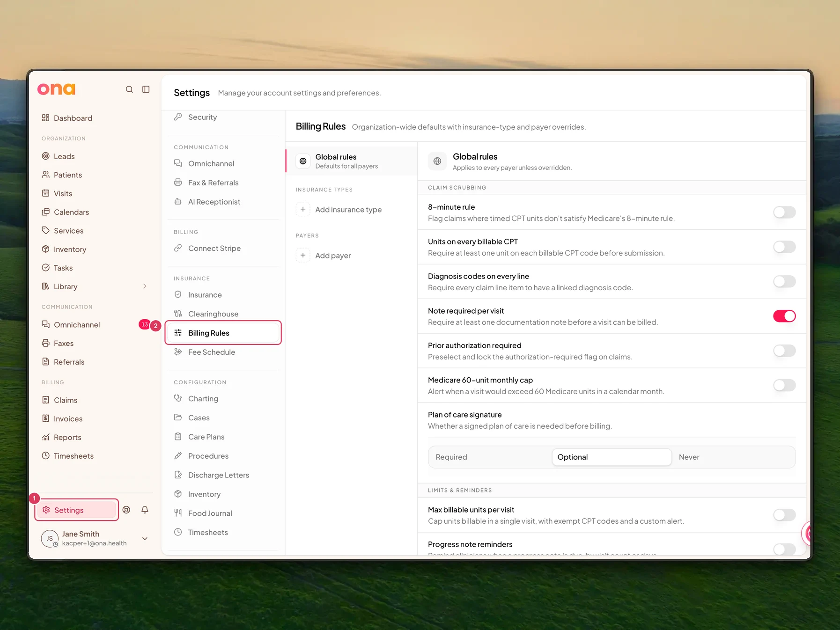This screenshot has width=840, height=630.
Task: Open Omnichannel with 13 unread badge
Action: [95, 324]
